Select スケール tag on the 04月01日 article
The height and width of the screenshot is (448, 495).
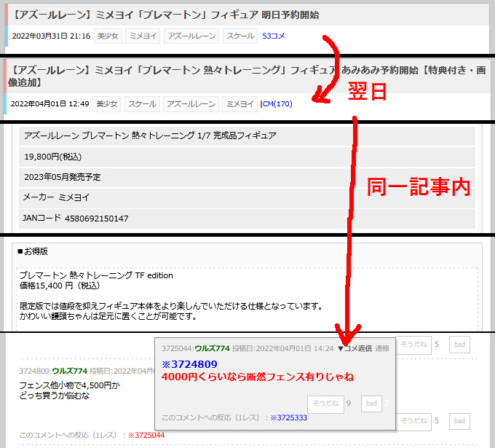pyautogui.click(x=142, y=104)
